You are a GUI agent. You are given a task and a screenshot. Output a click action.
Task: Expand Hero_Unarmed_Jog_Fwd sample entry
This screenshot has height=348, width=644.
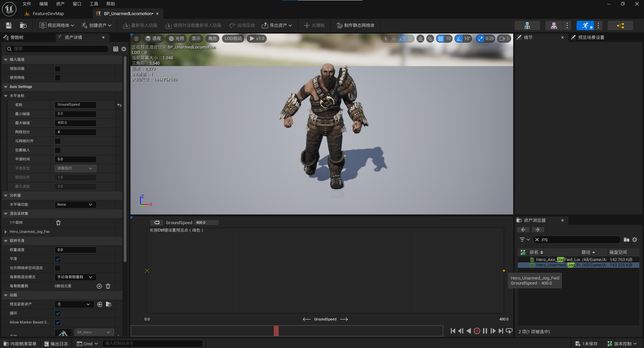point(6,232)
